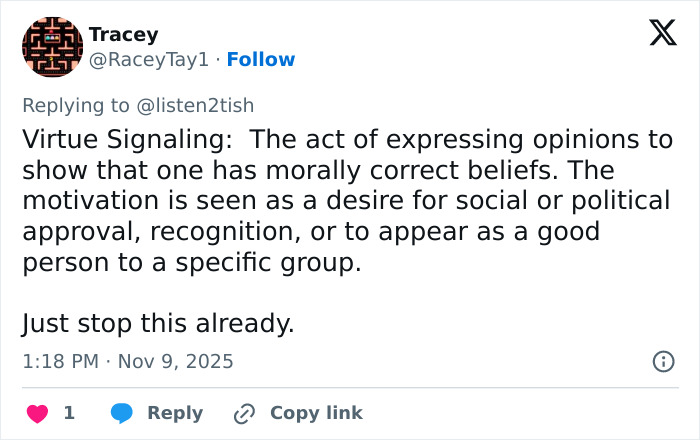Click the 1:18 PM timestamp
The width and height of the screenshot is (700, 440).
click(60, 362)
